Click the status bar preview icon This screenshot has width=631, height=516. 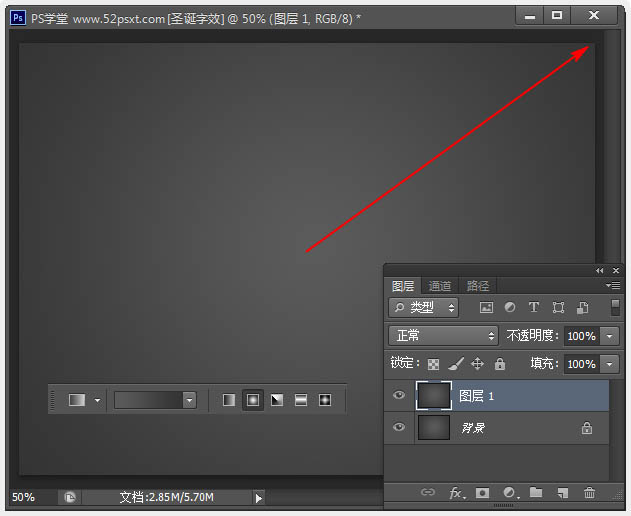[70, 497]
